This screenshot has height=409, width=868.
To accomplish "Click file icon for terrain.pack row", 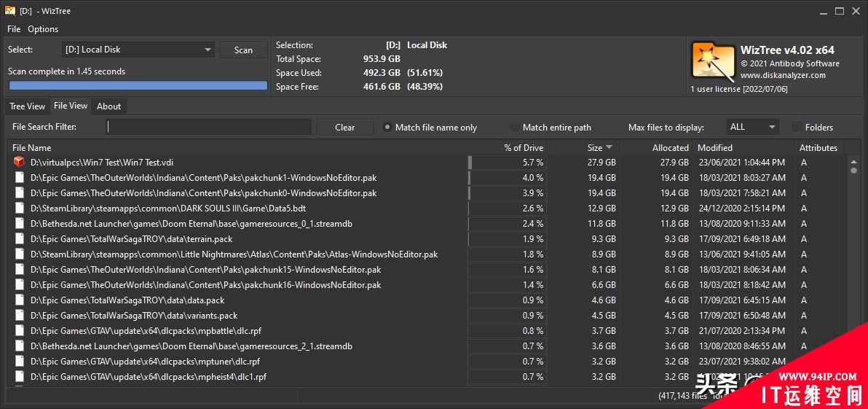I will tap(20, 239).
